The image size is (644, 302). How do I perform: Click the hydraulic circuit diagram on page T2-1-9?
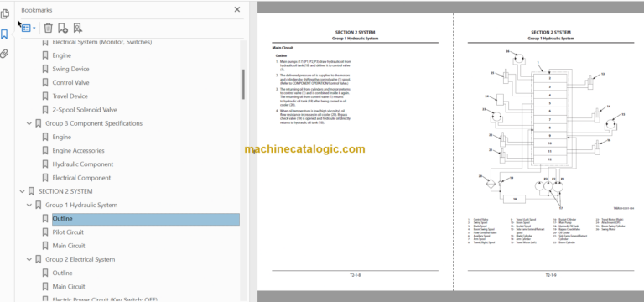tap(550, 130)
